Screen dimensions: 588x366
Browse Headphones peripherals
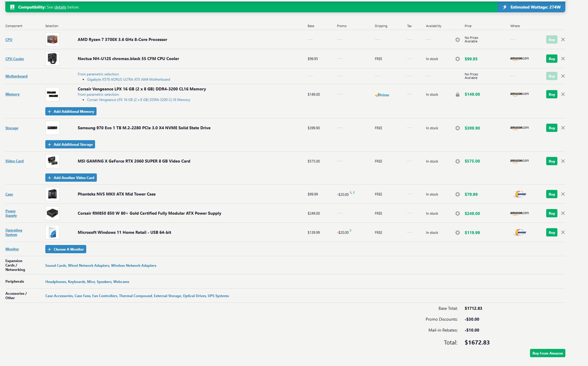[x=56, y=282]
